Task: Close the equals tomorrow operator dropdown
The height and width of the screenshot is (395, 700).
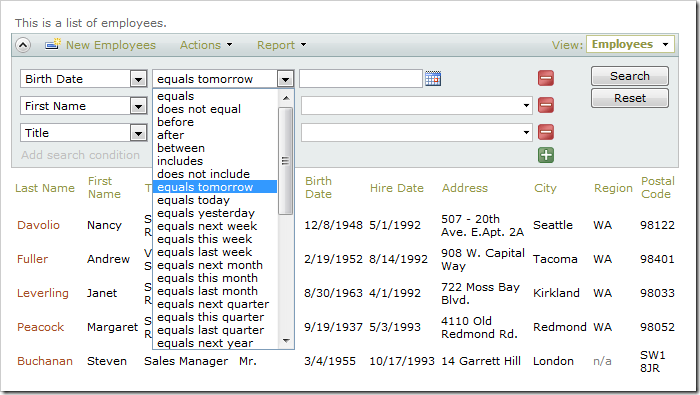Action: pyautogui.click(x=285, y=79)
